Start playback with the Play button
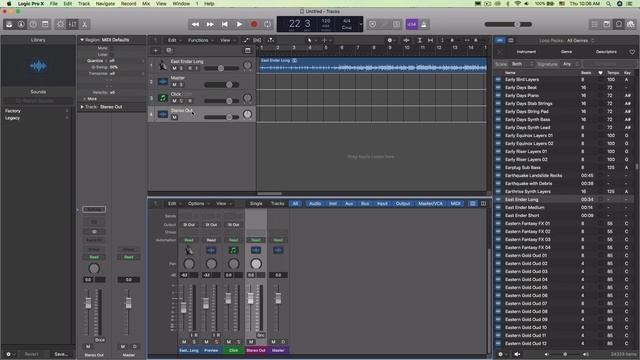 point(239,24)
